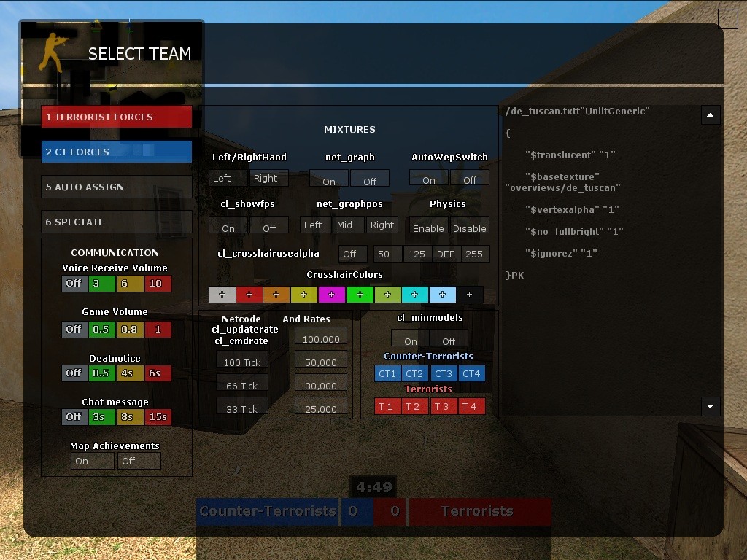Viewport: 747px width, 560px height.
Task: Join 1 Terrorist Forces team
Action: coord(117,117)
